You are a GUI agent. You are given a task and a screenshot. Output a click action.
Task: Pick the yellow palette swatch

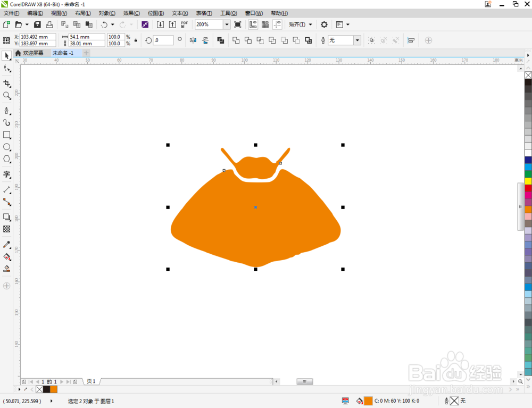pyautogui.click(x=528, y=181)
